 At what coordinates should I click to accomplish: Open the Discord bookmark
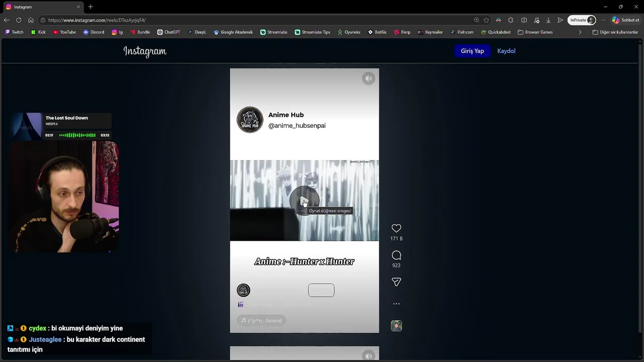pos(94,32)
